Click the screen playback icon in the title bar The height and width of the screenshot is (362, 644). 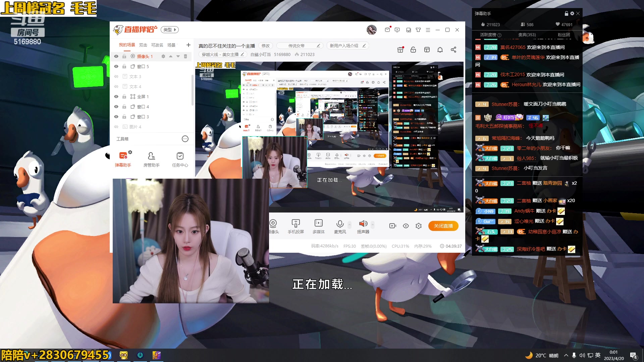tap(397, 30)
